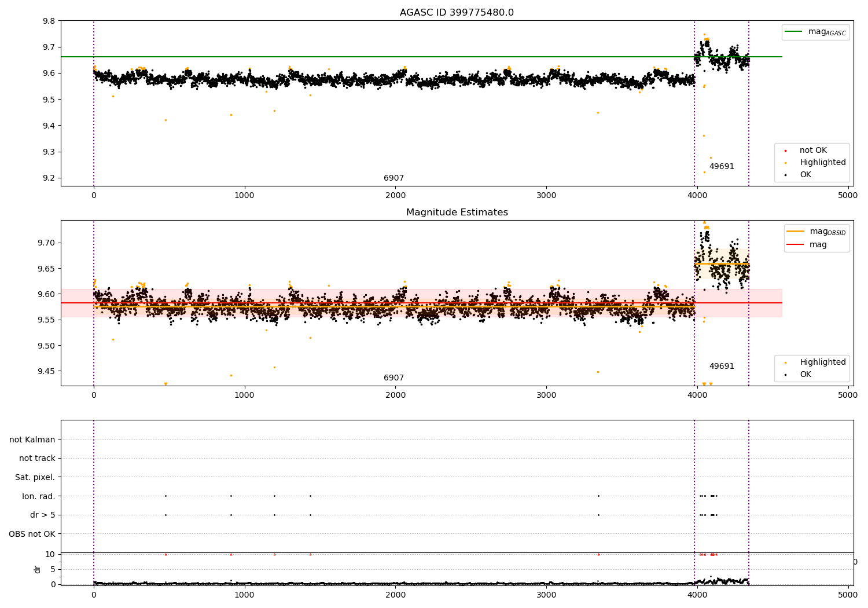Viewport: 868px width, 608px height.
Task: Click the orange line sample in the mag OBSID legend
Action: [x=796, y=232]
